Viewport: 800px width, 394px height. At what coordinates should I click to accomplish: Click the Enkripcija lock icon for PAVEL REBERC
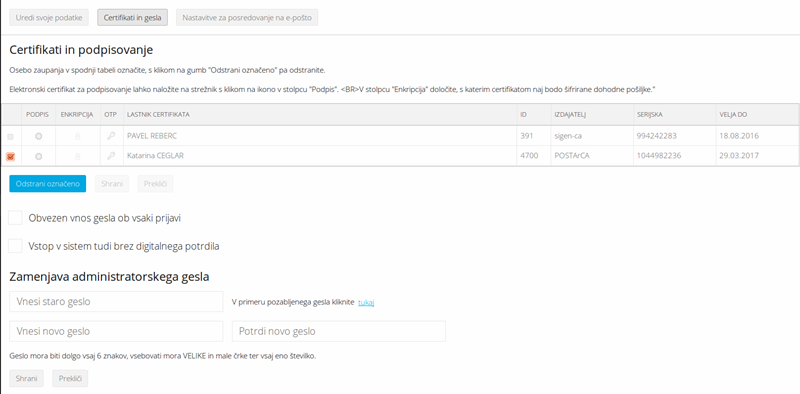[78, 137]
